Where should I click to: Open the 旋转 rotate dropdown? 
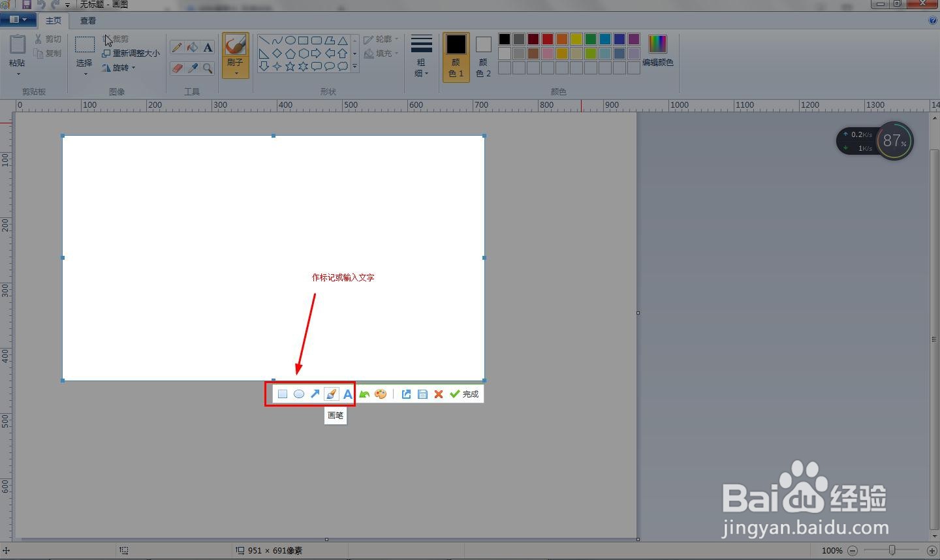(x=119, y=68)
